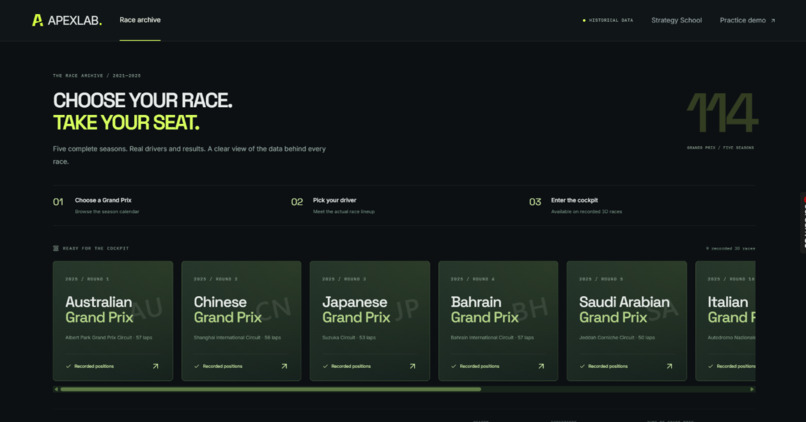Viewport: 806px width, 422px height.
Task: Select the Bahrain Grand Prix title
Action: pyautogui.click(x=485, y=309)
